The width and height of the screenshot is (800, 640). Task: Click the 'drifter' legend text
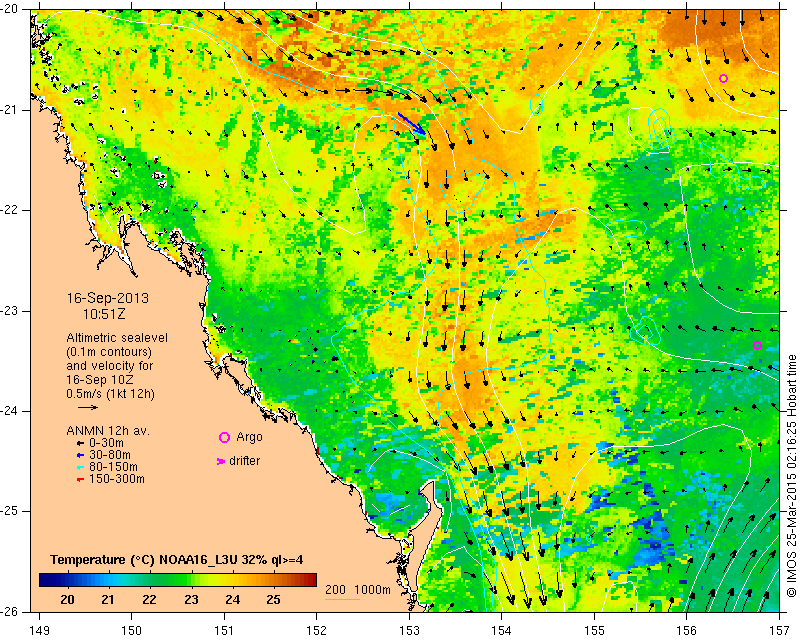[244, 461]
